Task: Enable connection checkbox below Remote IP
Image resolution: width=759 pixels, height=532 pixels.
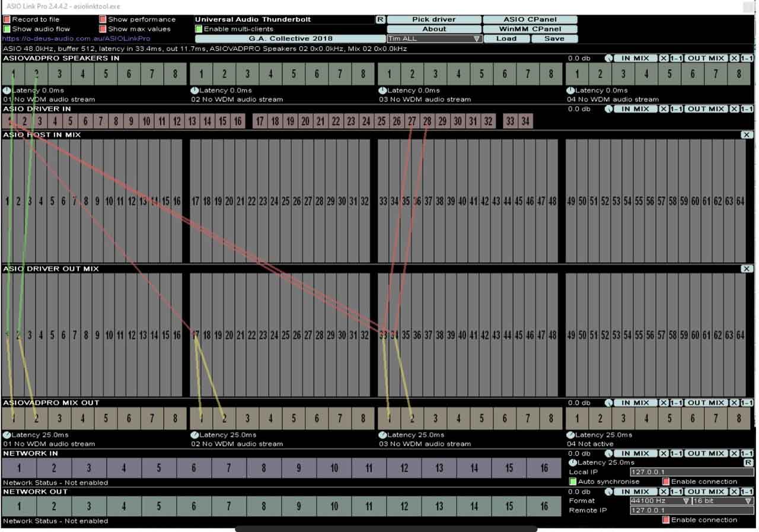Action: pyautogui.click(x=666, y=520)
